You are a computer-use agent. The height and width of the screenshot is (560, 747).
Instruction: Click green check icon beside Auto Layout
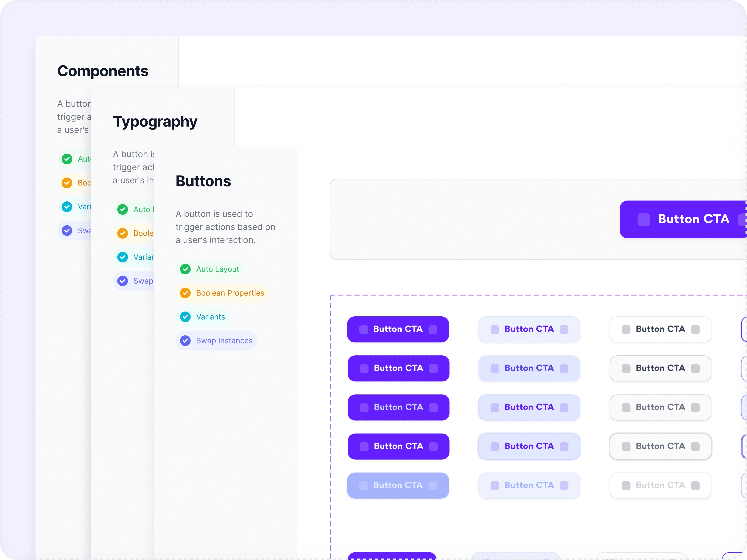(x=185, y=269)
